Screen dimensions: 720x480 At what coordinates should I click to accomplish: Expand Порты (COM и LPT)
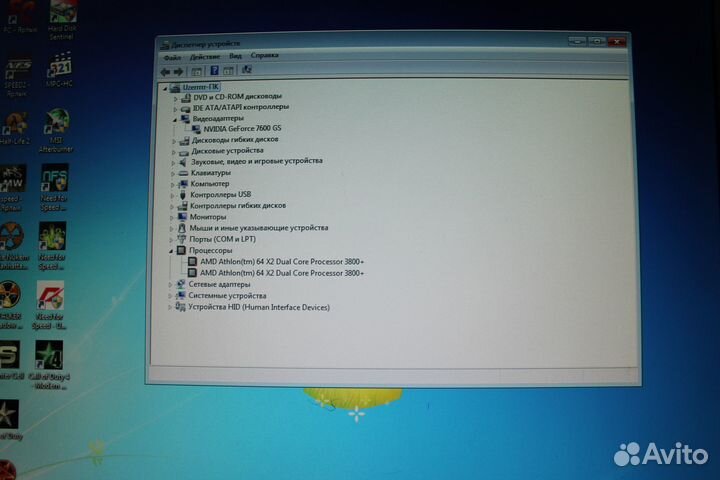[172, 240]
